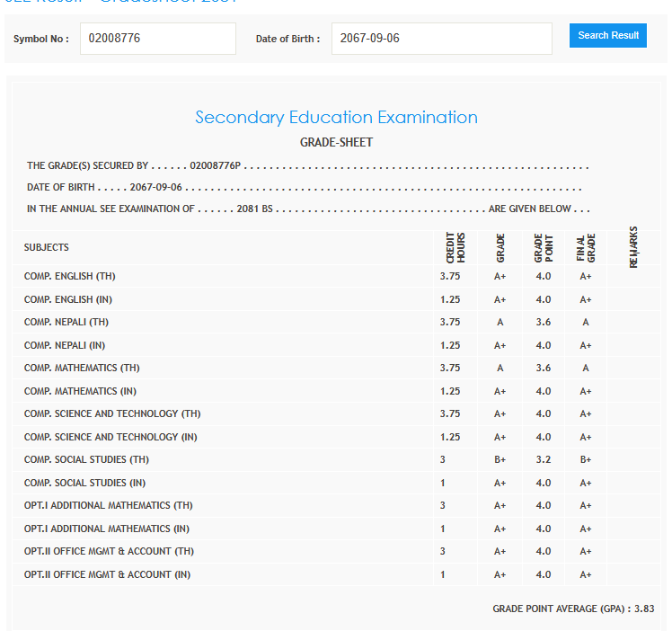672x631 pixels.
Task: Focus the Symbol No input field
Action: pos(157,39)
